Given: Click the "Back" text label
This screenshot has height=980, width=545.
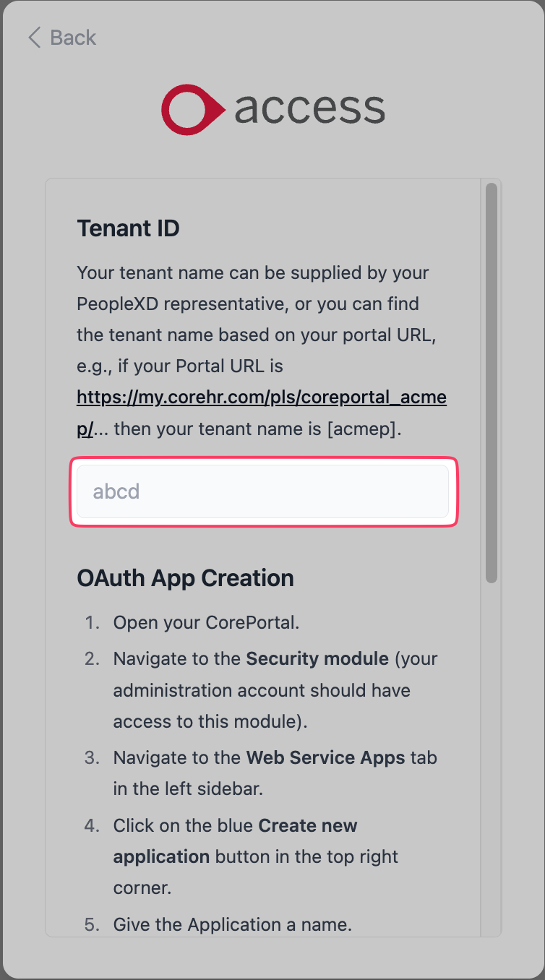Looking at the screenshot, I should coord(73,38).
